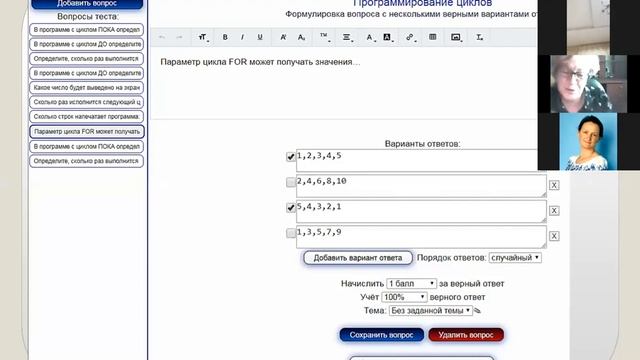The width and height of the screenshot is (640, 360).
Task: Open the Учёт 100% dropdown
Action: tap(404, 297)
